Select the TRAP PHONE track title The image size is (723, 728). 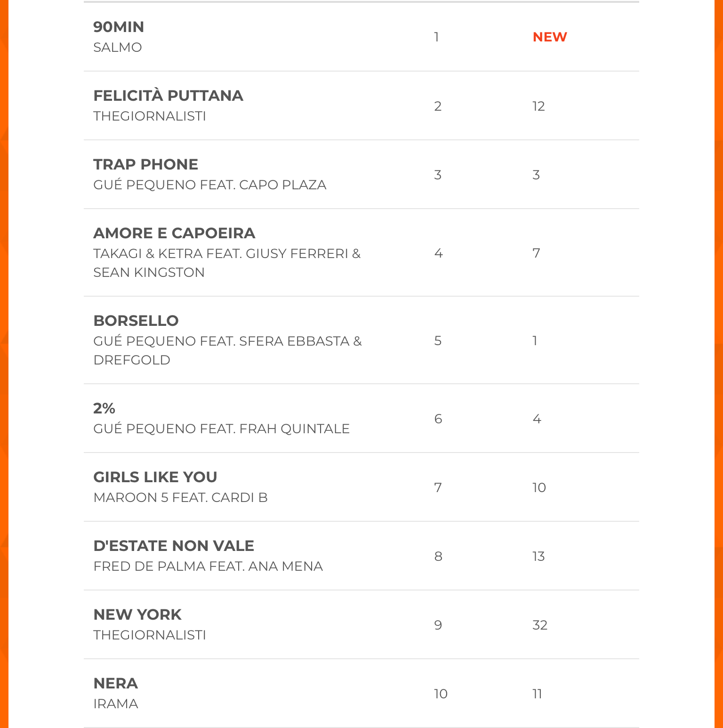[145, 164]
